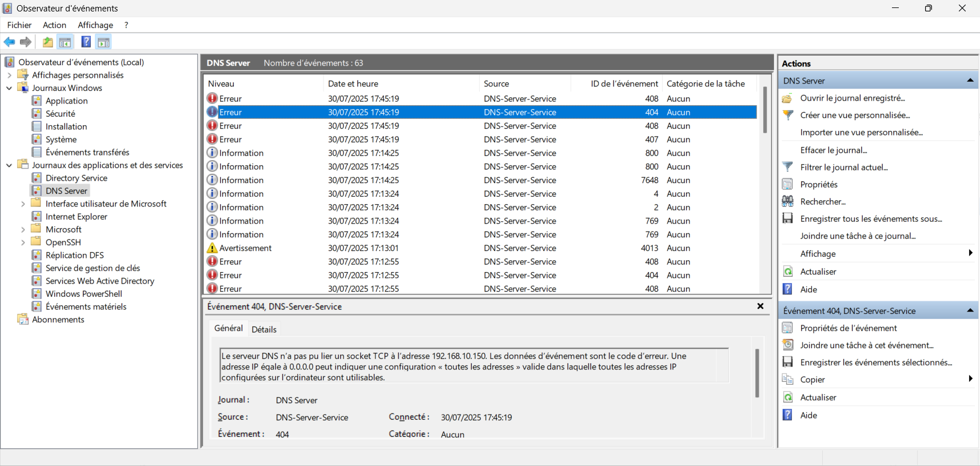Click the Propriétés icon in the Actions pane
The width and height of the screenshot is (980, 466).
(x=787, y=184)
